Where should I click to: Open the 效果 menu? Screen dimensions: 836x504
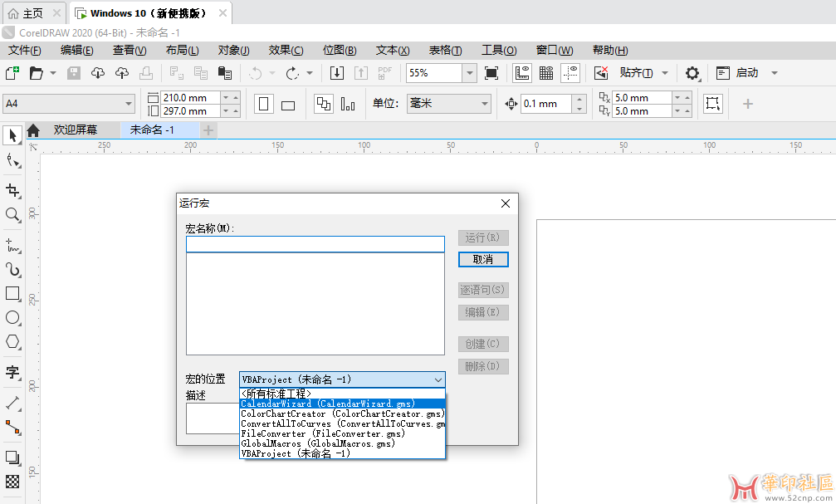286,51
